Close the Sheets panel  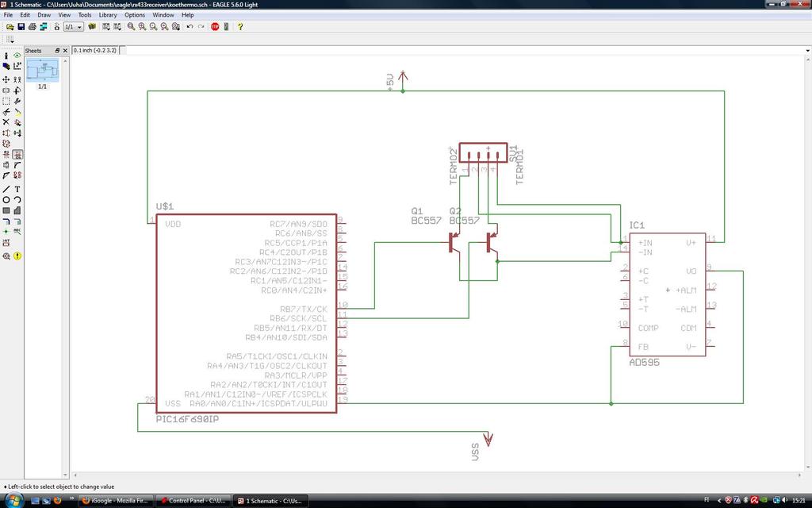65,51
